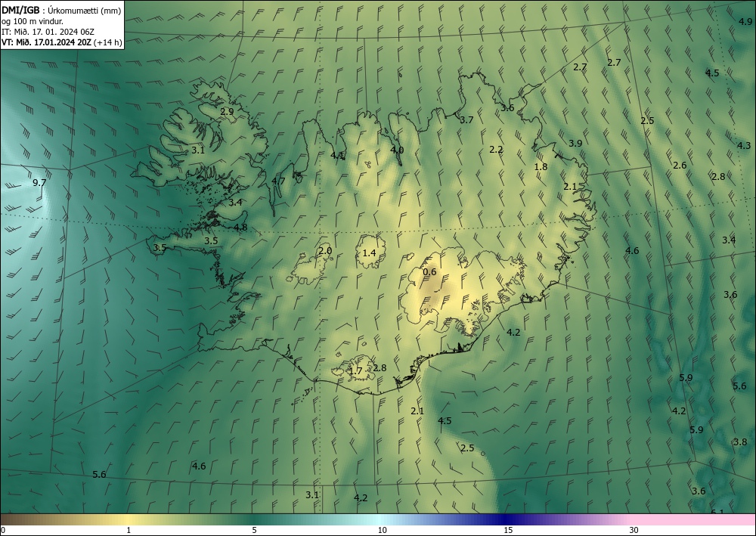Click the 15 label on the color scale
The image size is (756, 536).
click(x=508, y=530)
